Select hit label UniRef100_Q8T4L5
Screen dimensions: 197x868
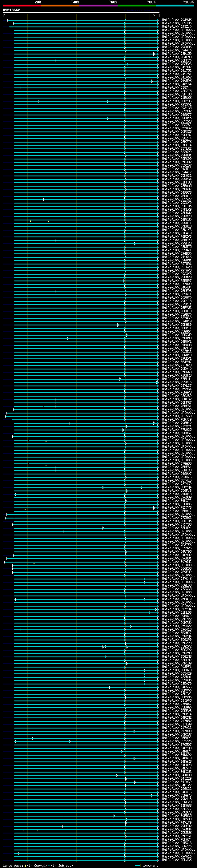coord(177,481)
